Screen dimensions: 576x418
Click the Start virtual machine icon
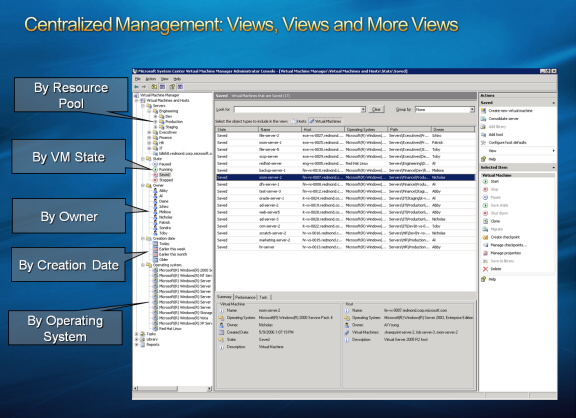point(485,181)
